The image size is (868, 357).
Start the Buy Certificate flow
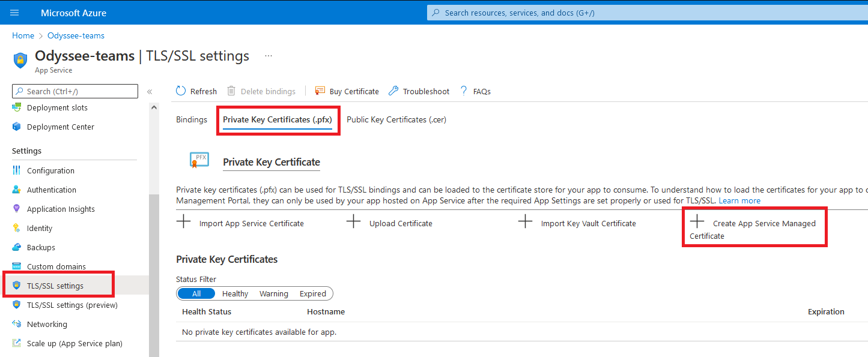coord(354,91)
